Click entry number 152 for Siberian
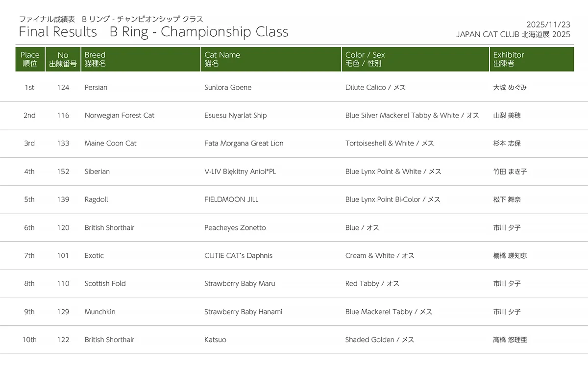 point(63,172)
